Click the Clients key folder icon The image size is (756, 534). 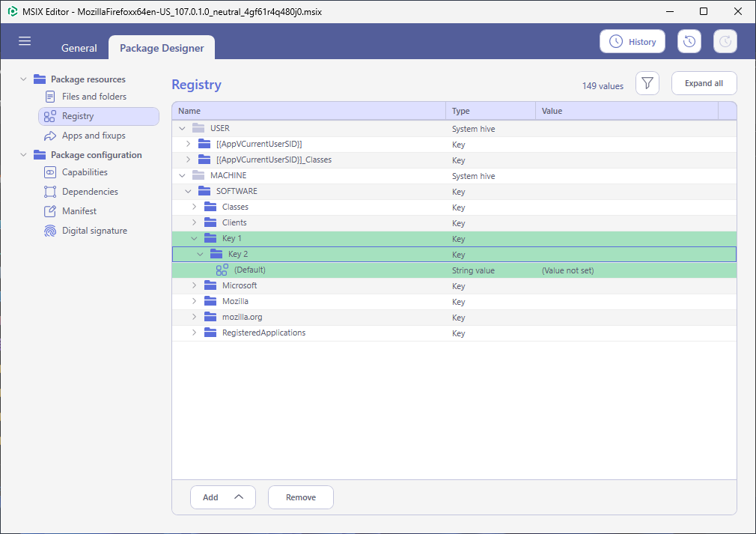[x=210, y=223]
